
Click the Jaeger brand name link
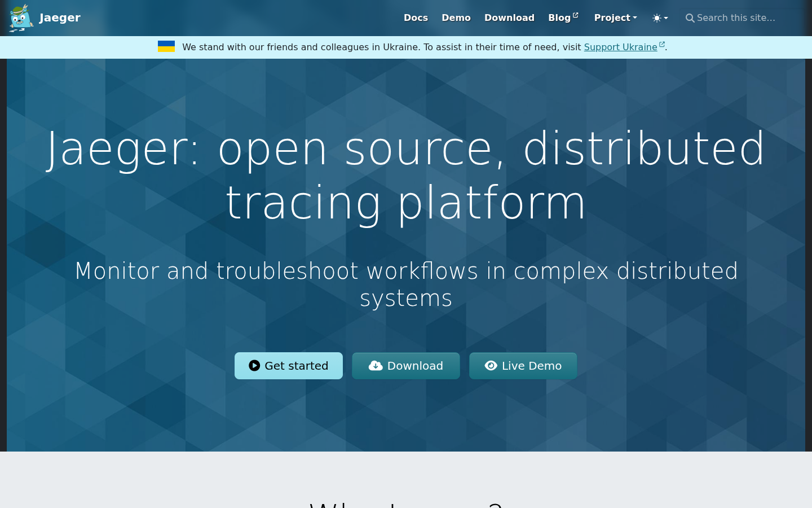[x=60, y=18]
